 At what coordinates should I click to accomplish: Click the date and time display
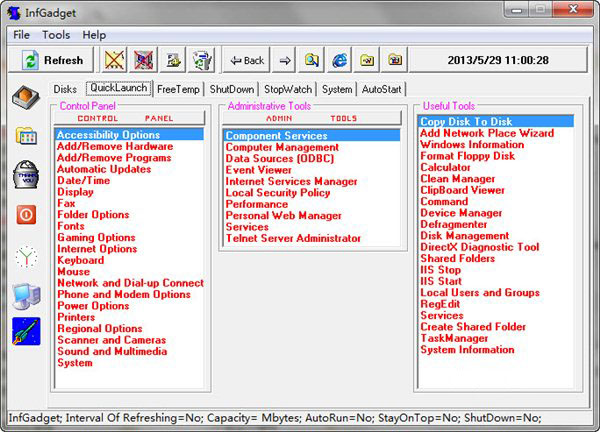[498, 60]
